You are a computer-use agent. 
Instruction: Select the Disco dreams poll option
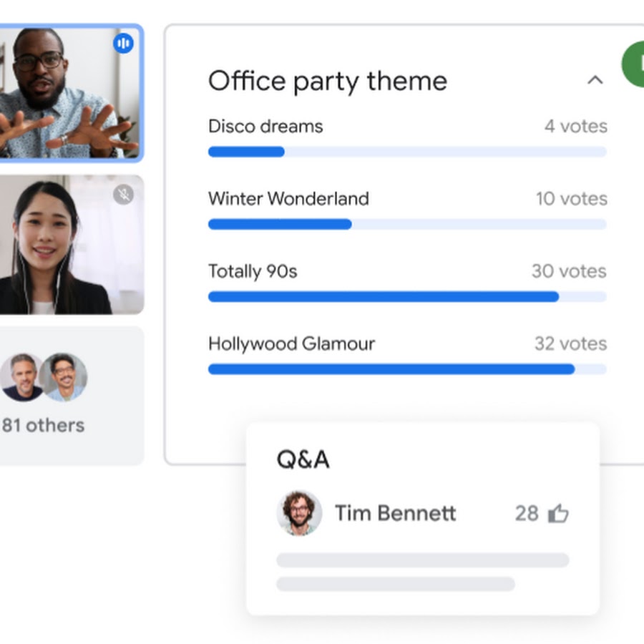pos(407,137)
